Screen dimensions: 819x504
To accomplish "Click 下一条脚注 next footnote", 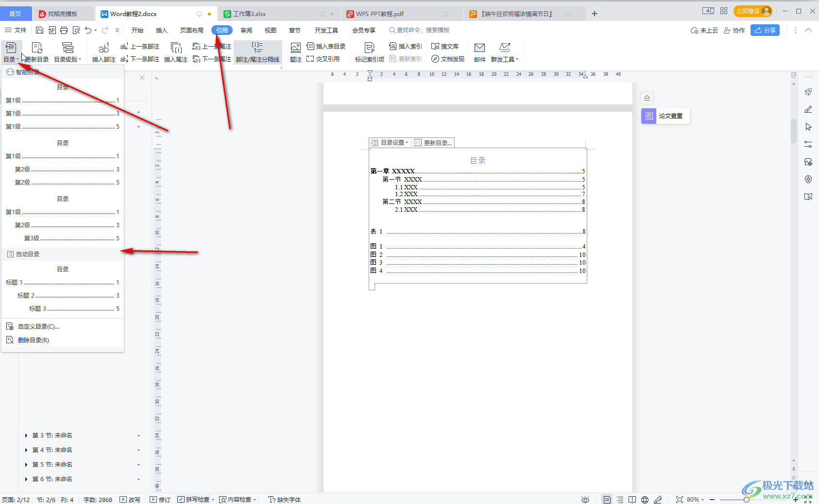I will click(140, 59).
